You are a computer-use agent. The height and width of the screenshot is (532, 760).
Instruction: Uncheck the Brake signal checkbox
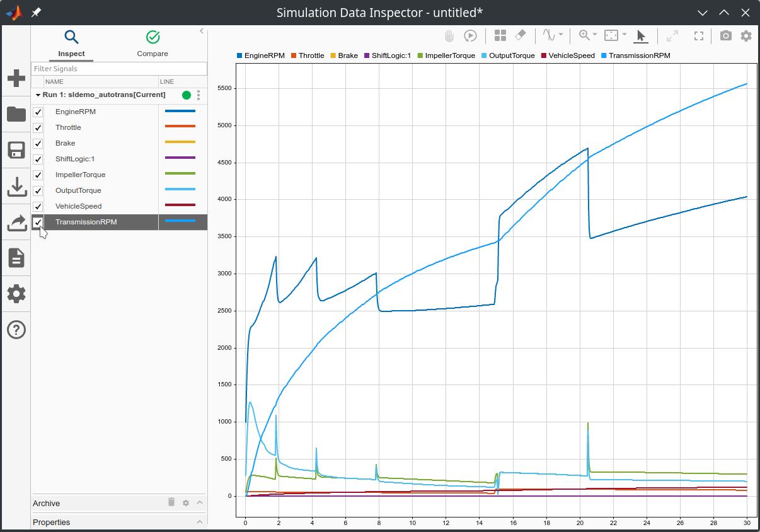coord(38,143)
